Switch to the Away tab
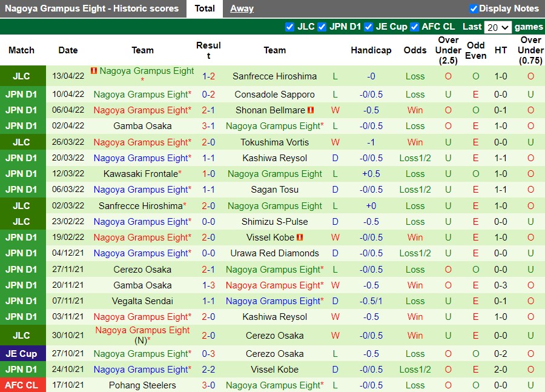Viewport: 545px width, 392px height. click(242, 8)
